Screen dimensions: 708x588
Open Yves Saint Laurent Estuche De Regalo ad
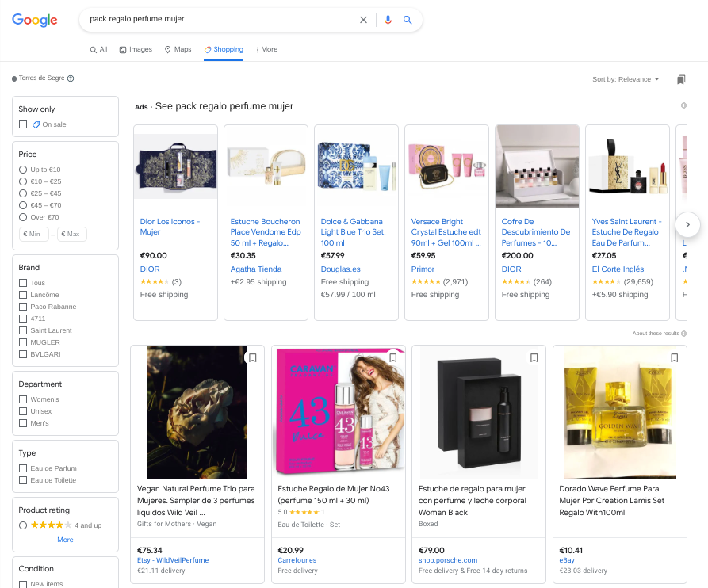click(626, 232)
